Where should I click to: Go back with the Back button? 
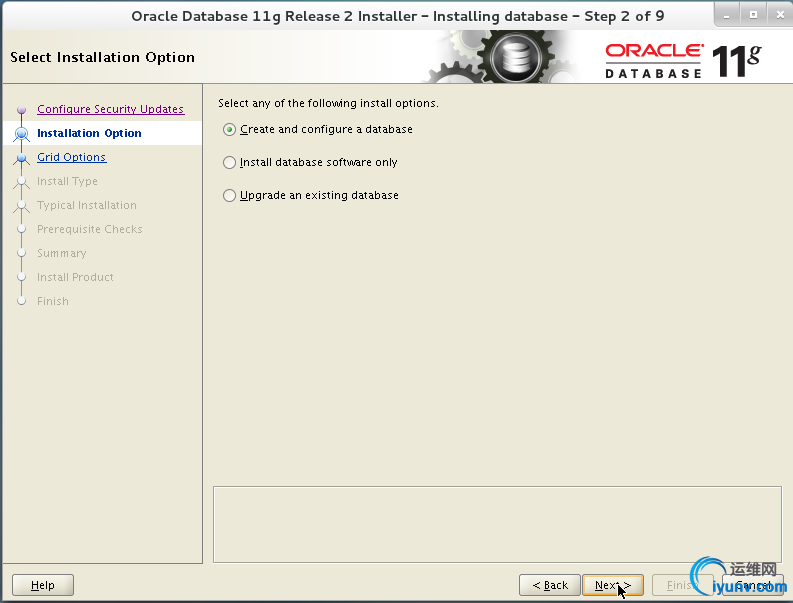[550, 585]
